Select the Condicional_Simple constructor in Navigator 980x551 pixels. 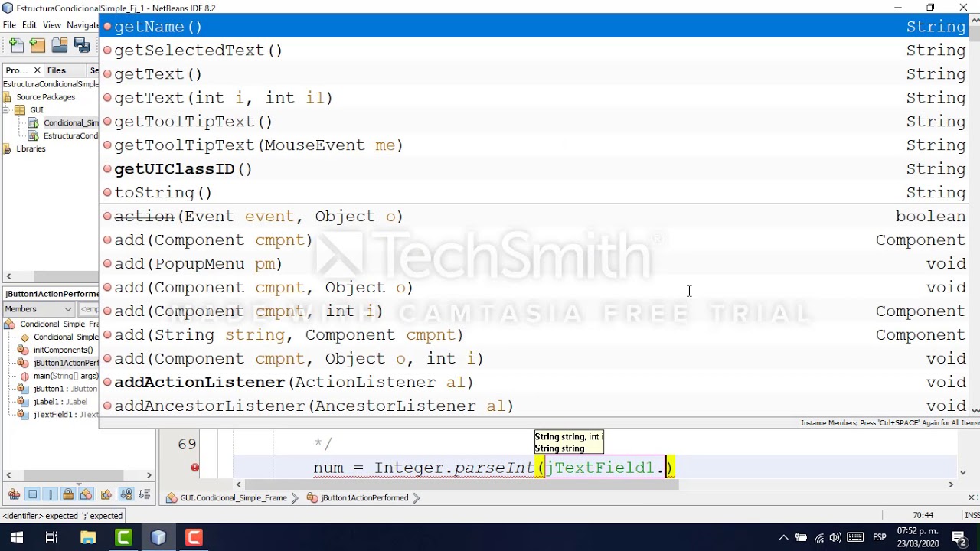pos(66,337)
